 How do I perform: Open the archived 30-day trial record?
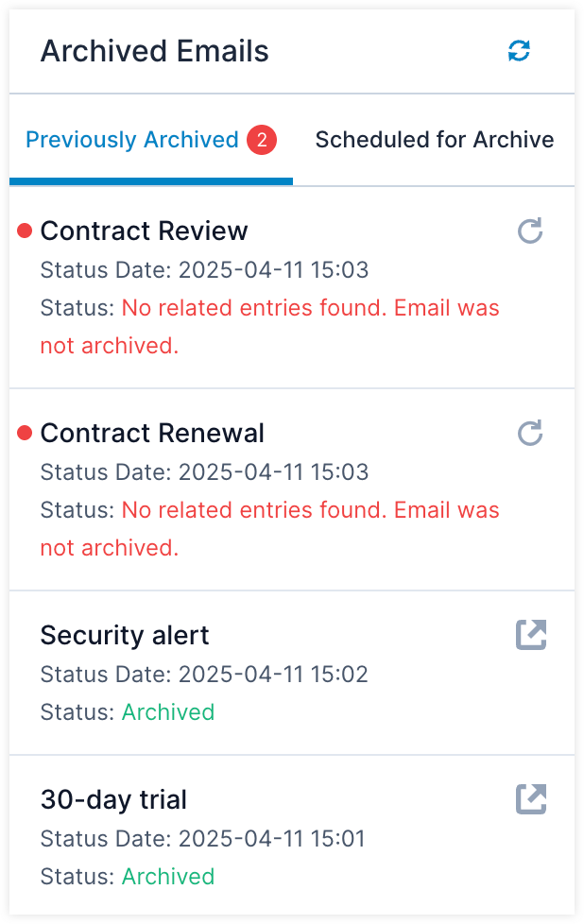[531, 799]
